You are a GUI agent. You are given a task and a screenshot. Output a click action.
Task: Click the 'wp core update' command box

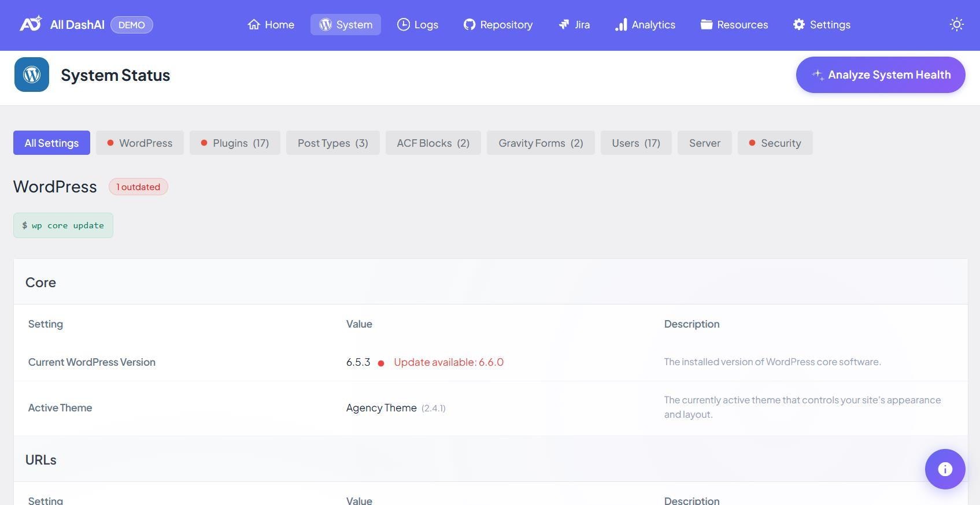63,225
